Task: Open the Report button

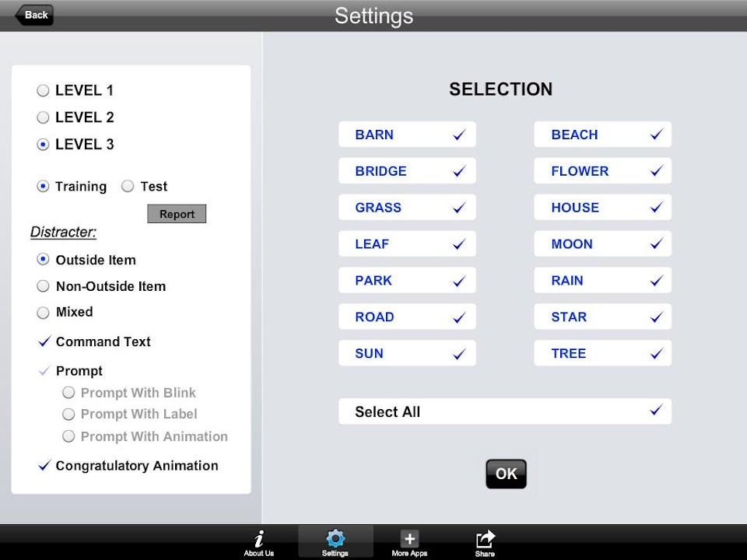Action: pos(177,214)
